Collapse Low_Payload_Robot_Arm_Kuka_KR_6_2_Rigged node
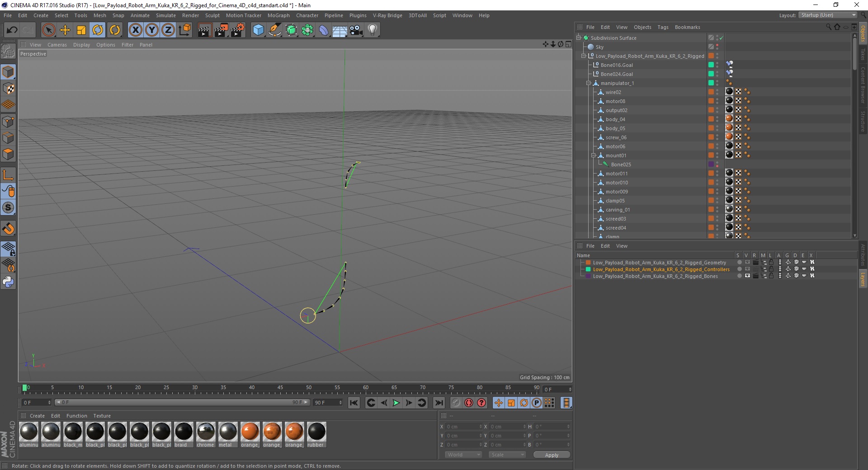 pos(583,56)
